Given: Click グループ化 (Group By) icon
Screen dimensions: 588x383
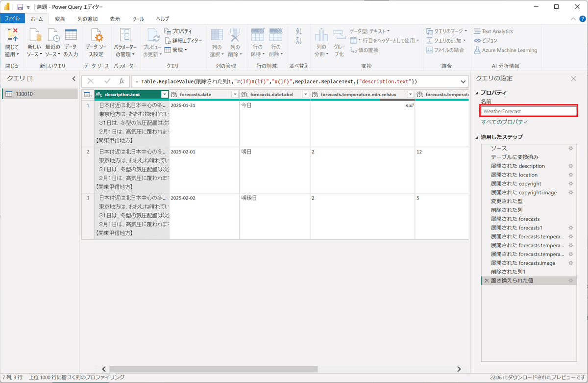Looking at the screenshot, I should [340, 36].
